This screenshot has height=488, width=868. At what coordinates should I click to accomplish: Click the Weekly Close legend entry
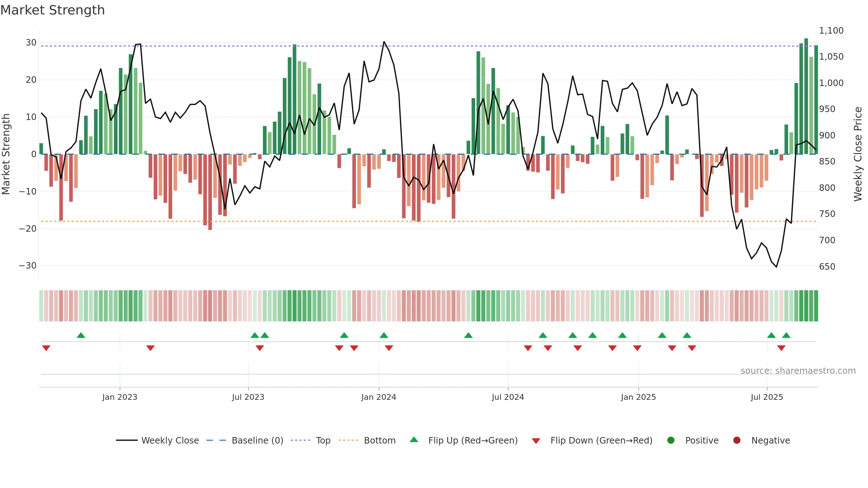157,440
